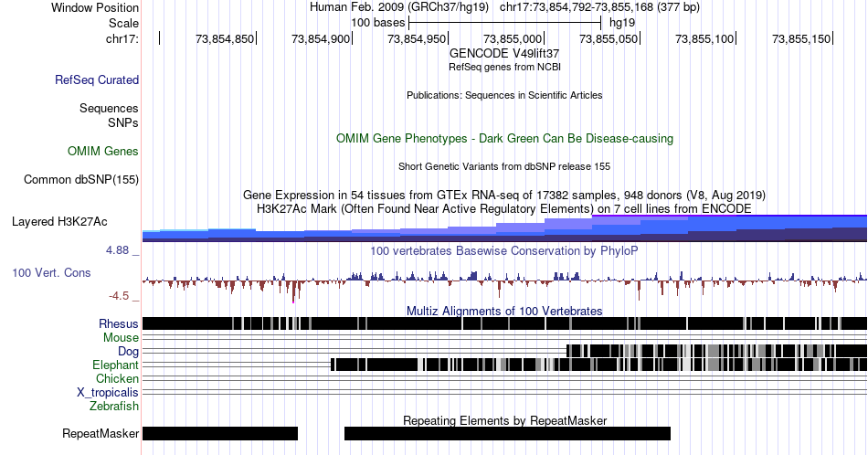868x455 pixels.
Task: Click the 73,854,950 ruler position
Action: coord(417,38)
